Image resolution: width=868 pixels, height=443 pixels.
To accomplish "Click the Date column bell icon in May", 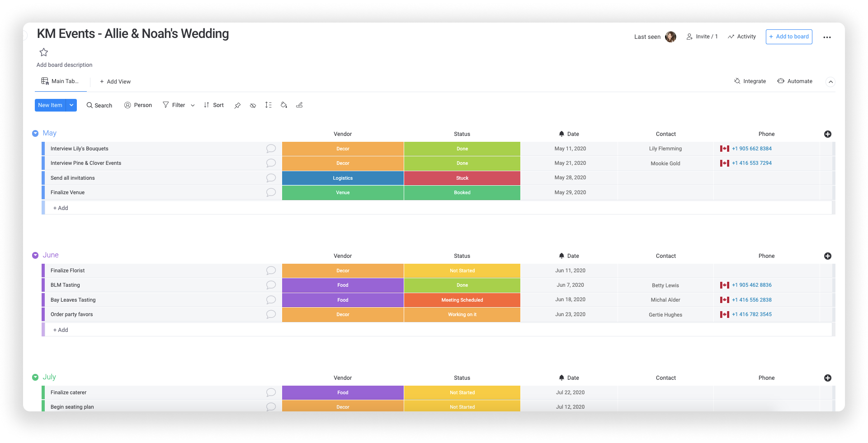I will (561, 134).
